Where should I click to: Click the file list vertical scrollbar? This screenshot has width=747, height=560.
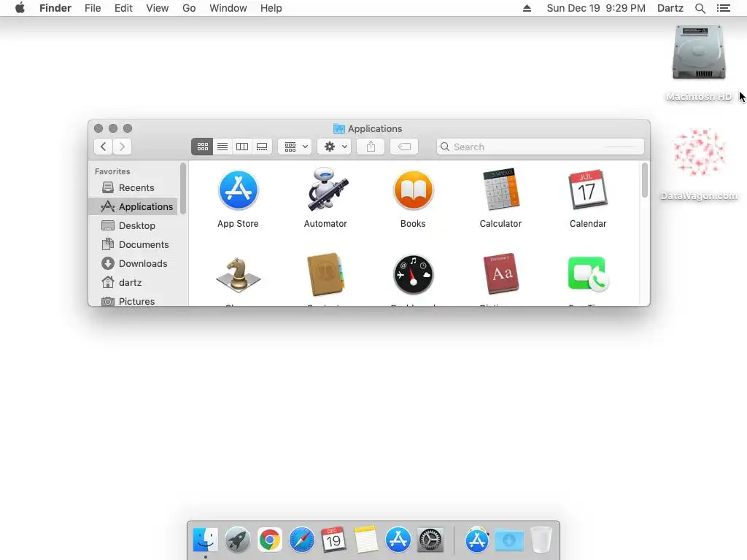[x=645, y=180]
